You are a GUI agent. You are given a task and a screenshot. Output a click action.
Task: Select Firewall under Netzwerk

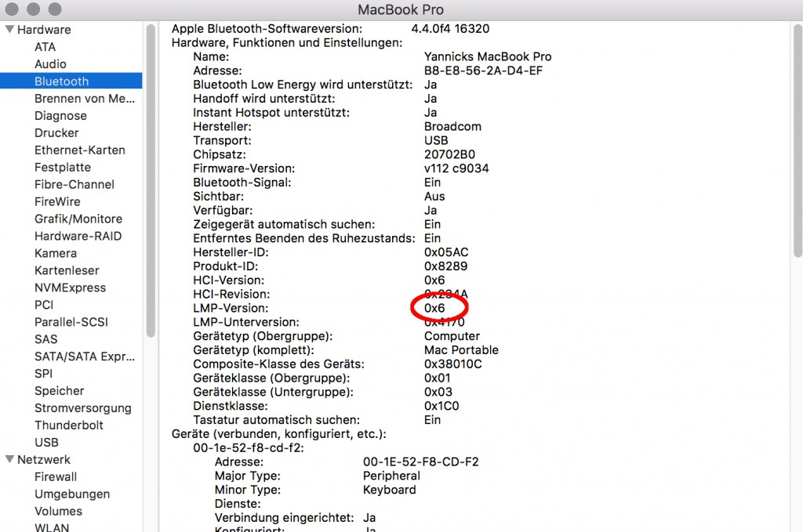point(56,476)
